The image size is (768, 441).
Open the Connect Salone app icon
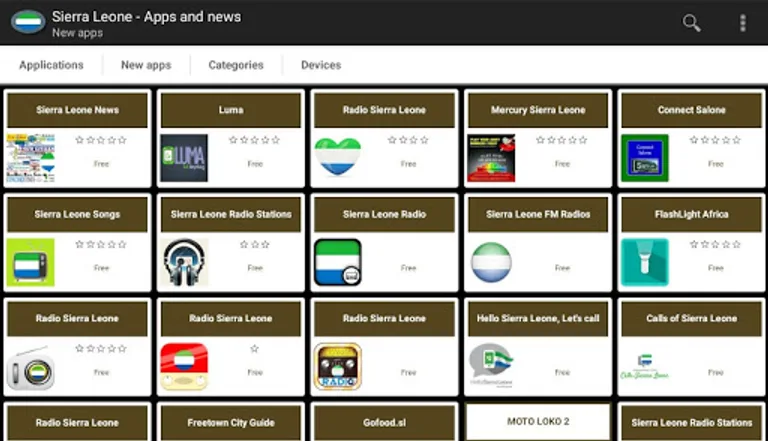click(645, 158)
